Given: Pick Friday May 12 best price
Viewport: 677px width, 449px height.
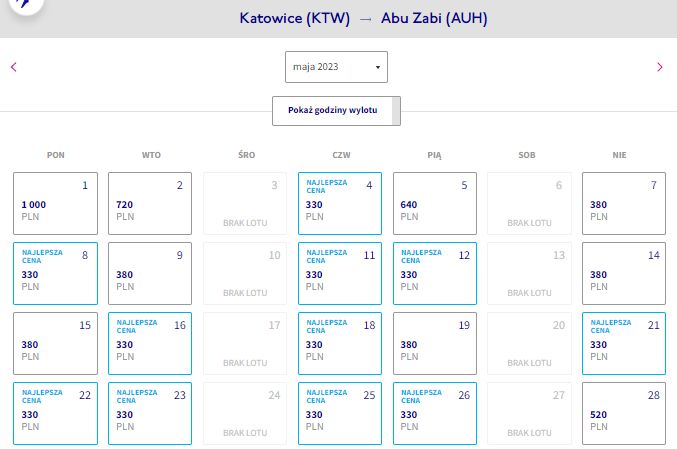Looking at the screenshot, I should pos(435,273).
